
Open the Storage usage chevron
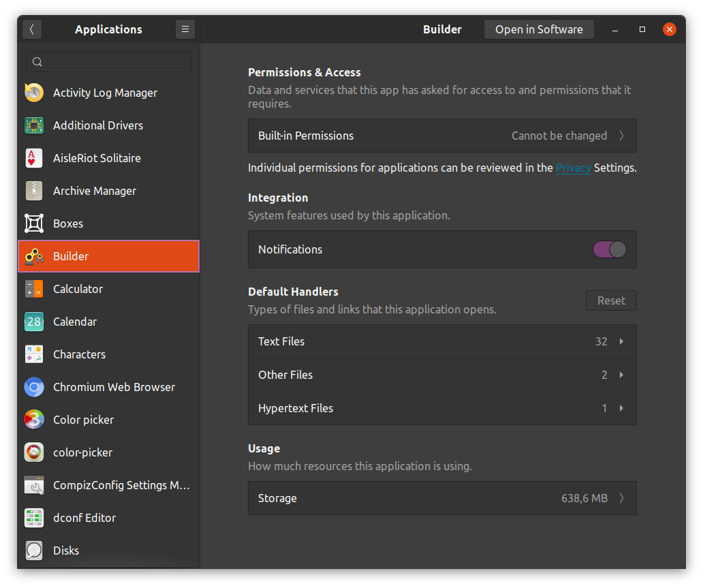click(621, 498)
